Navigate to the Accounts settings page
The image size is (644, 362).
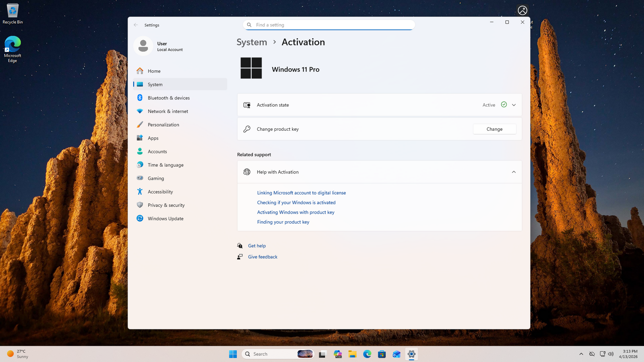click(157, 152)
